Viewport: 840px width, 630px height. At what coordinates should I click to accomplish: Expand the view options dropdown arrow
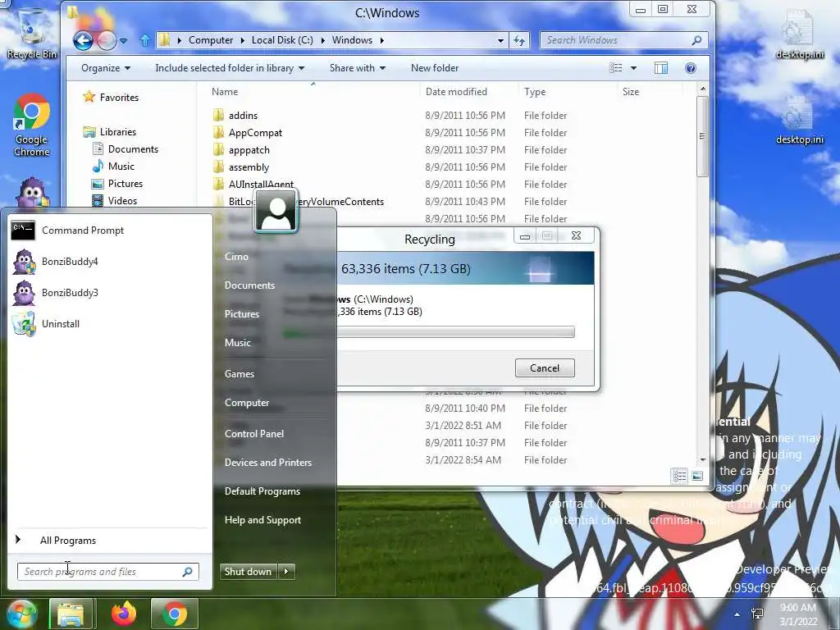point(634,68)
